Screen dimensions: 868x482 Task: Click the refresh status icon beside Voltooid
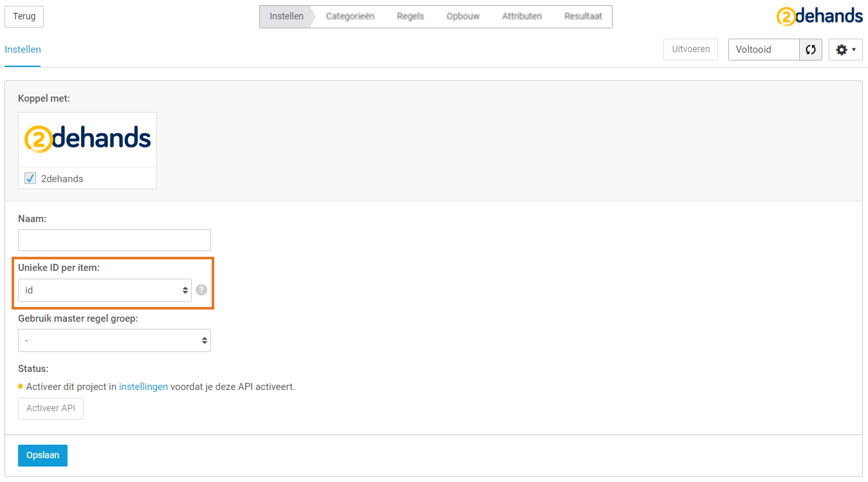811,50
